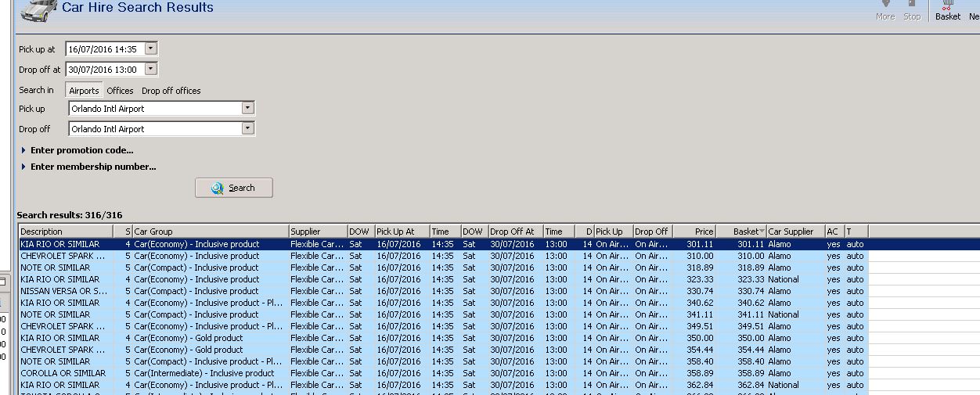Click price 349.51 in results

[700, 326]
